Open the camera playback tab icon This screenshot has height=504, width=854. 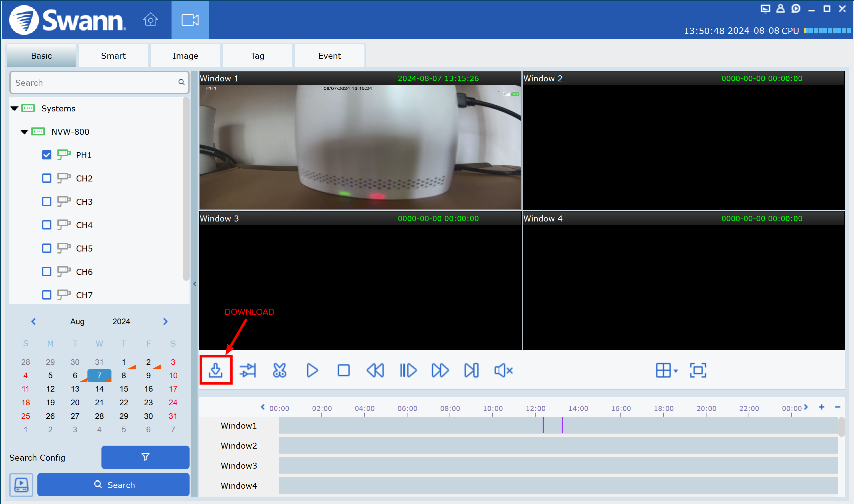pos(190,20)
